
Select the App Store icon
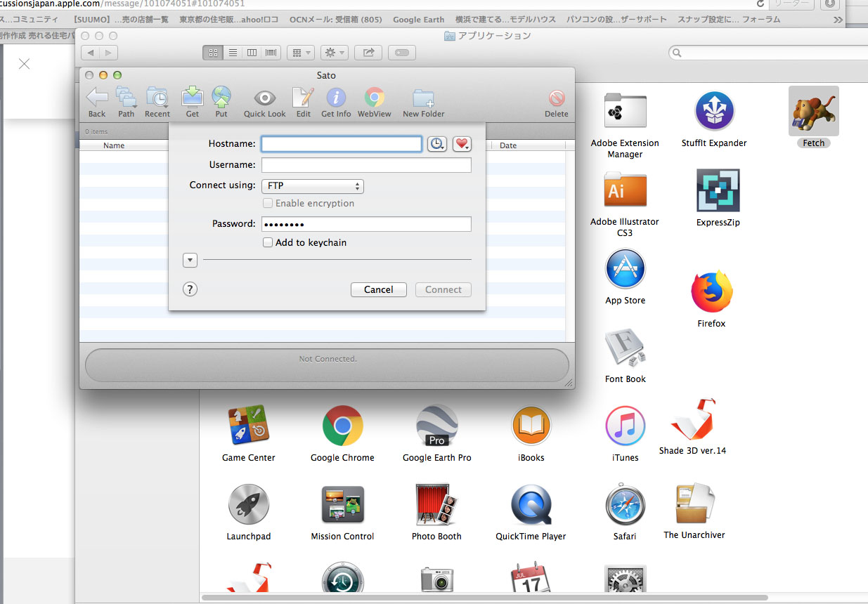click(625, 268)
